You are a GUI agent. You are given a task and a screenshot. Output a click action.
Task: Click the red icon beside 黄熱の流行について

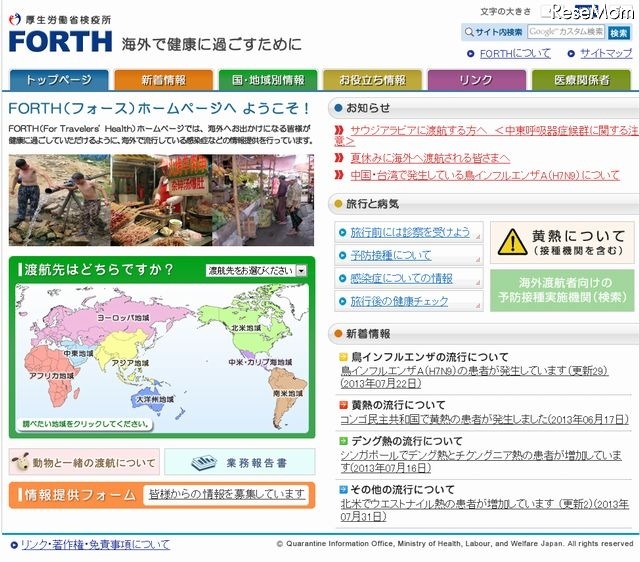344,405
